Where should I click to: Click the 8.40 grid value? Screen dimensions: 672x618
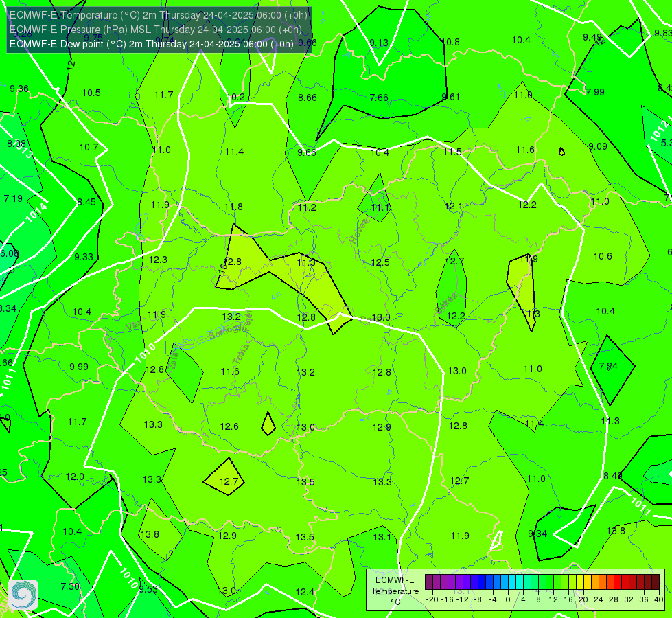point(612,476)
